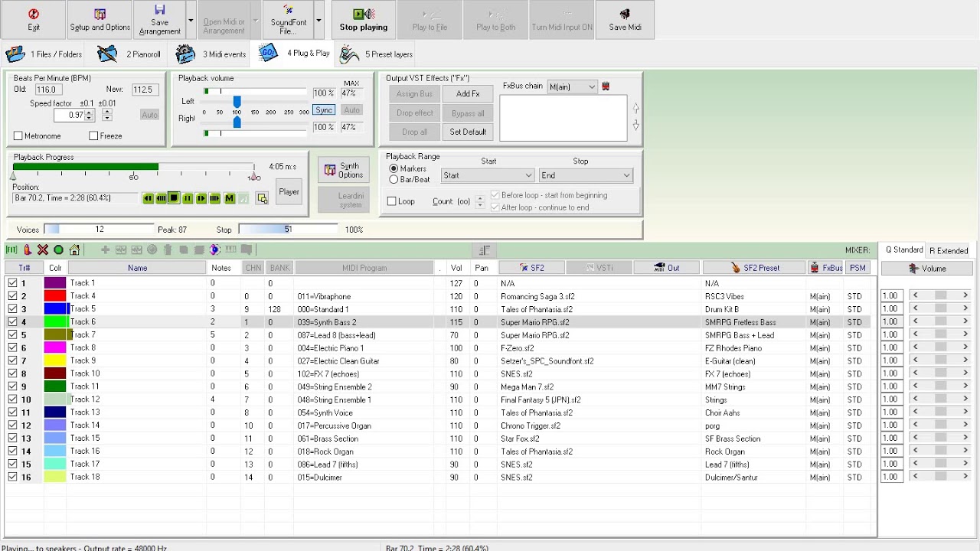Click the Add Fx button

click(x=468, y=94)
